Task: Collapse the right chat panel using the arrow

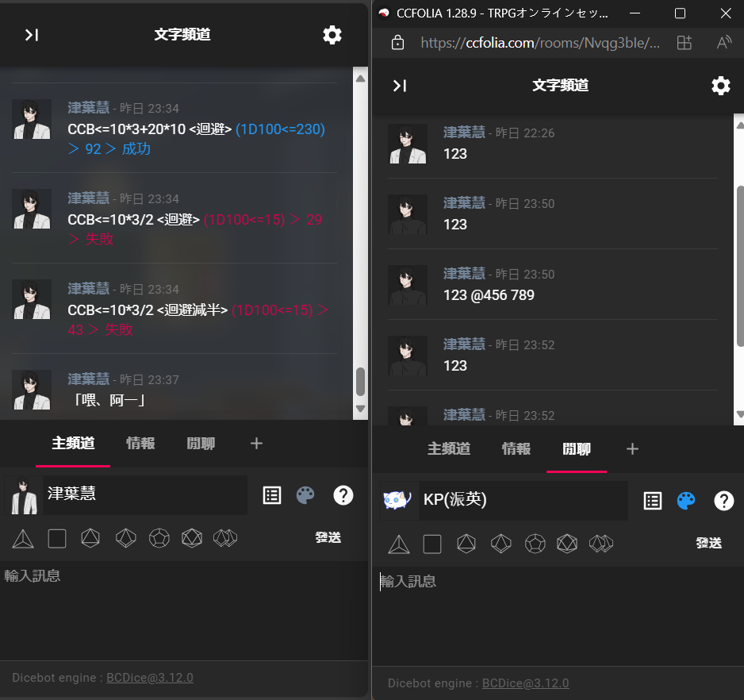Action: coord(400,86)
